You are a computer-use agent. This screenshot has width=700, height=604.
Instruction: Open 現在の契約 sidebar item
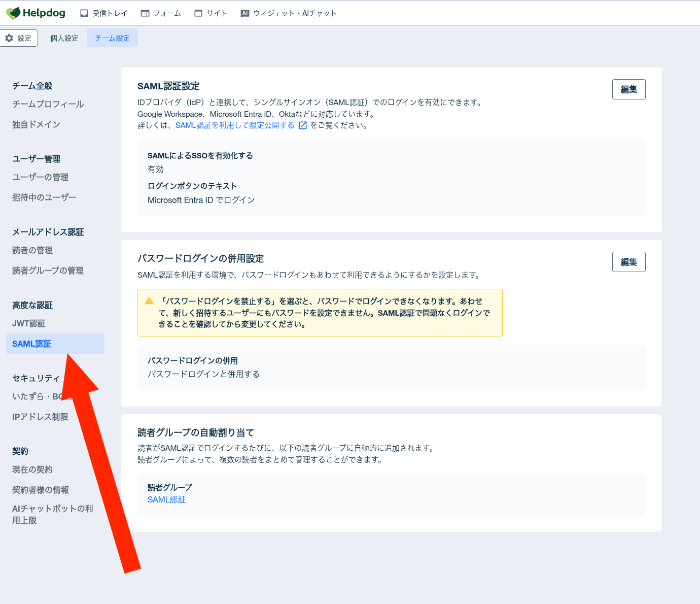(32, 469)
